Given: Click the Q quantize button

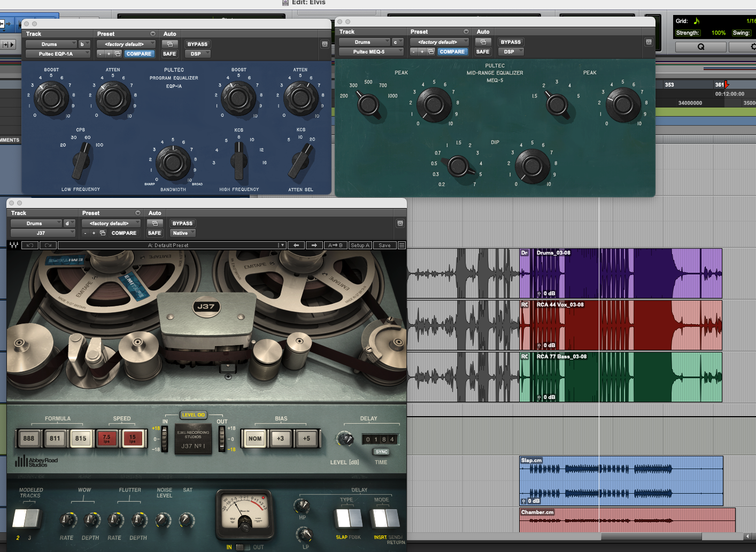Looking at the screenshot, I should point(701,47).
